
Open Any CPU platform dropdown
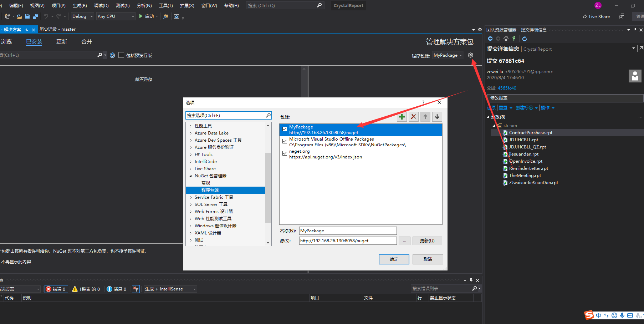(x=116, y=16)
